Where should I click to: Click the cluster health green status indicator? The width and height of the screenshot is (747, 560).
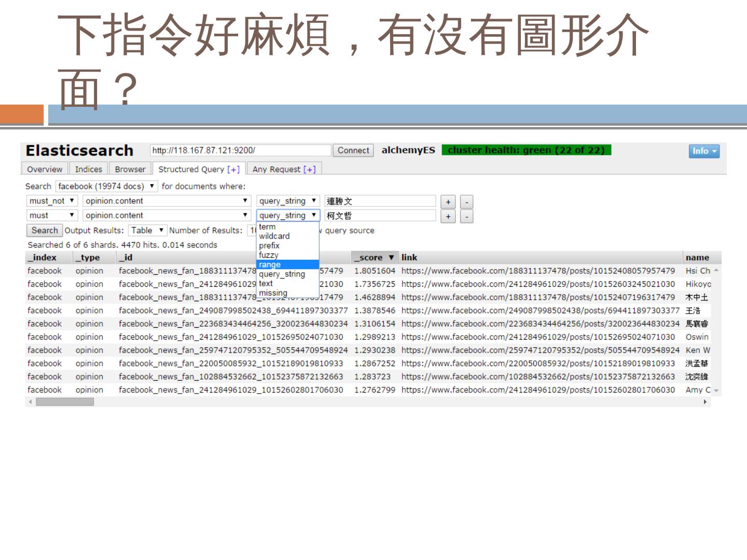tap(527, 150)
